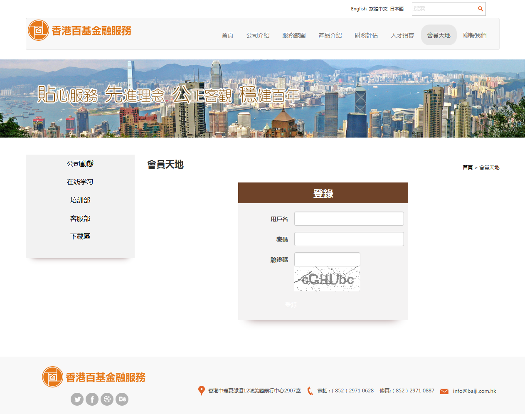Open 下載區 in the sidebar

click(80, 237)
